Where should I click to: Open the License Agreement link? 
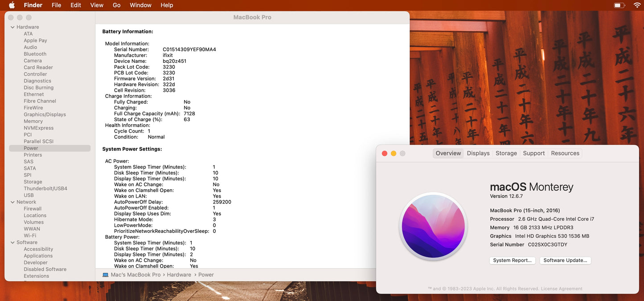click(562, 289)
